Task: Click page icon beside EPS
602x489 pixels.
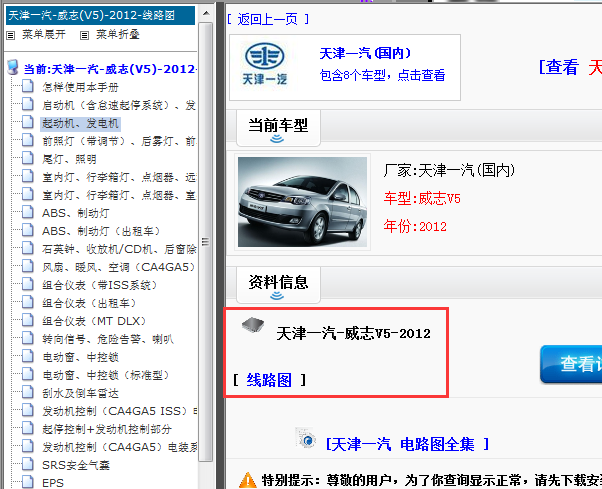Action: 28,482
